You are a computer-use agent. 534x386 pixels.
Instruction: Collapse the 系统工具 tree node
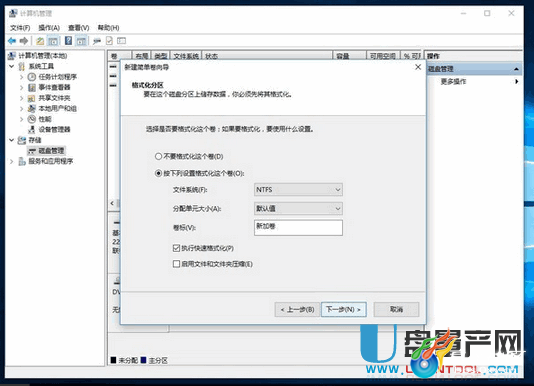coord(12,66)
